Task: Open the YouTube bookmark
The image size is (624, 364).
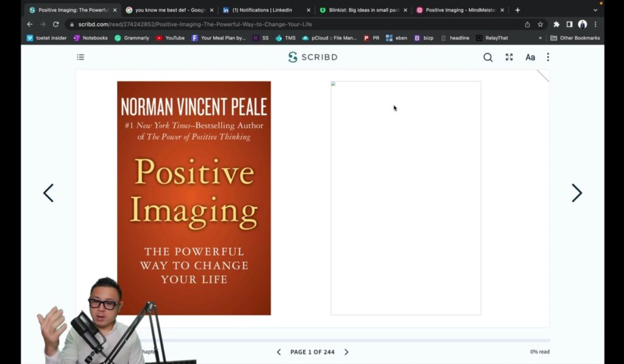Action: tap(171, 38)
